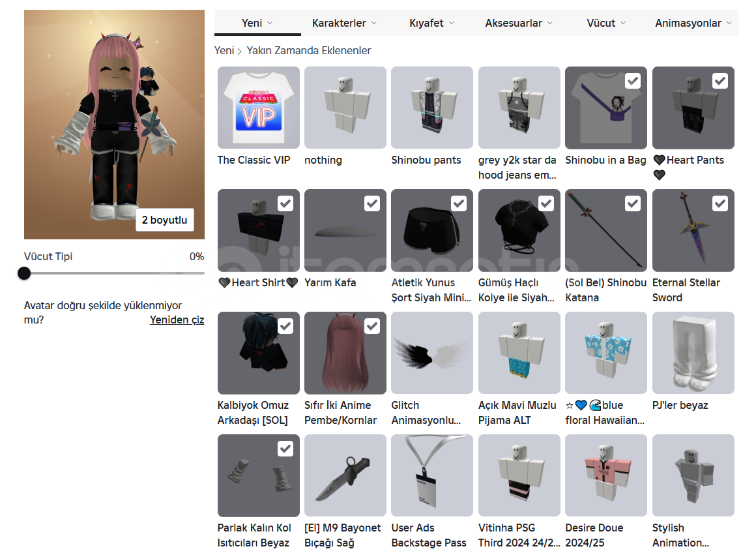Pick the Stylish Animation item
Image resolution: width=756 pixels, height=553 pixels.
click(x=693, y=475)
